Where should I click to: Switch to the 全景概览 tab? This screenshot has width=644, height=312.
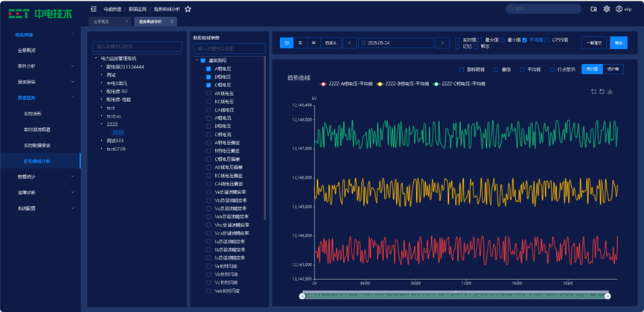103,22
